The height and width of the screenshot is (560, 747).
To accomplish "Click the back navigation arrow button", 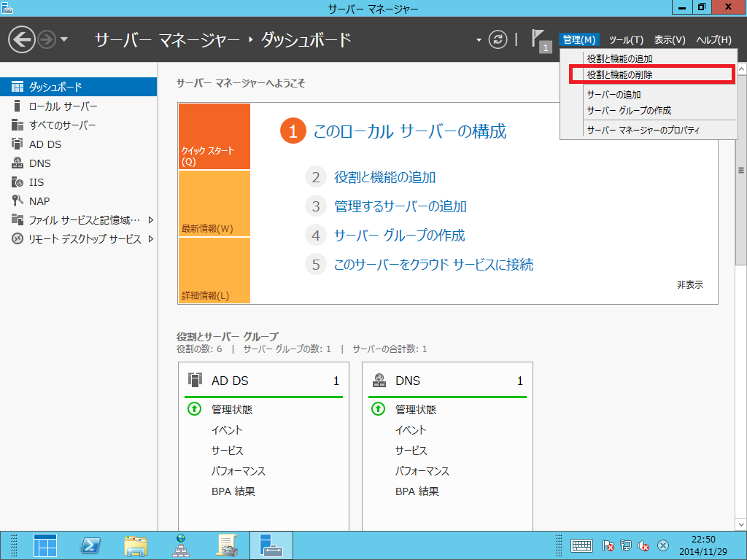I will (22, 39).
